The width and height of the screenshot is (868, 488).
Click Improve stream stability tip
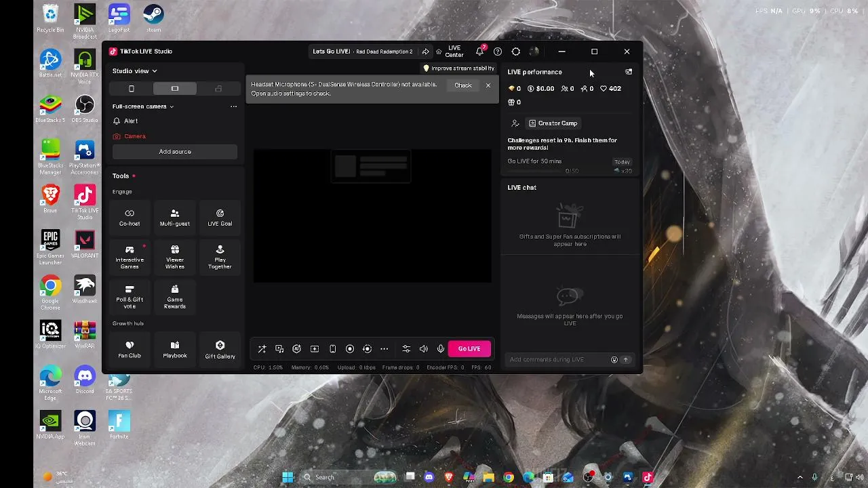459,68
